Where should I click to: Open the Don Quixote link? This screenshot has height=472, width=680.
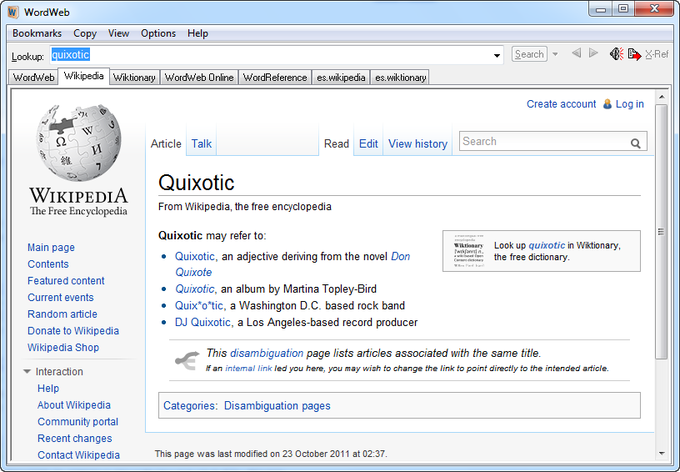400,256
